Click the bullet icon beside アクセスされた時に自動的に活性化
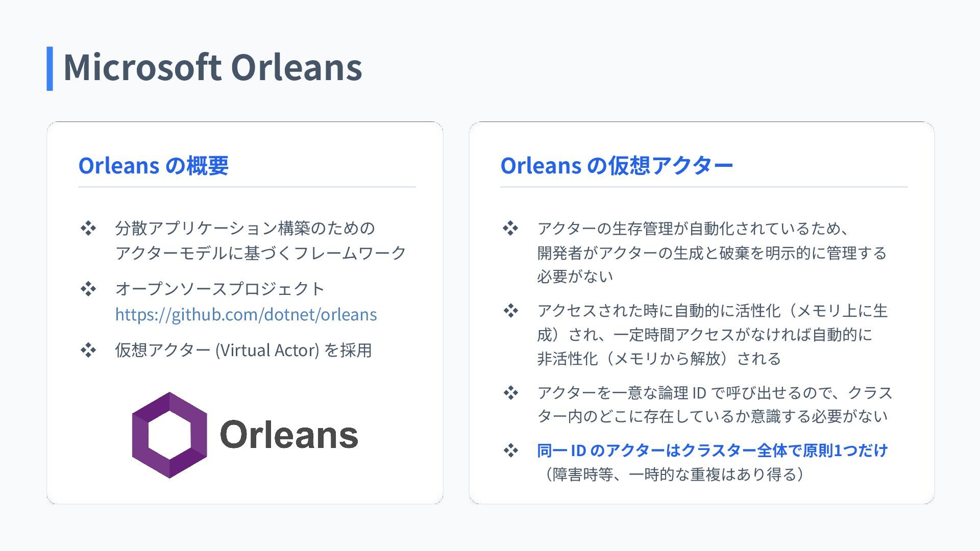This screenshot has width=980, height=551. point(510,311)
